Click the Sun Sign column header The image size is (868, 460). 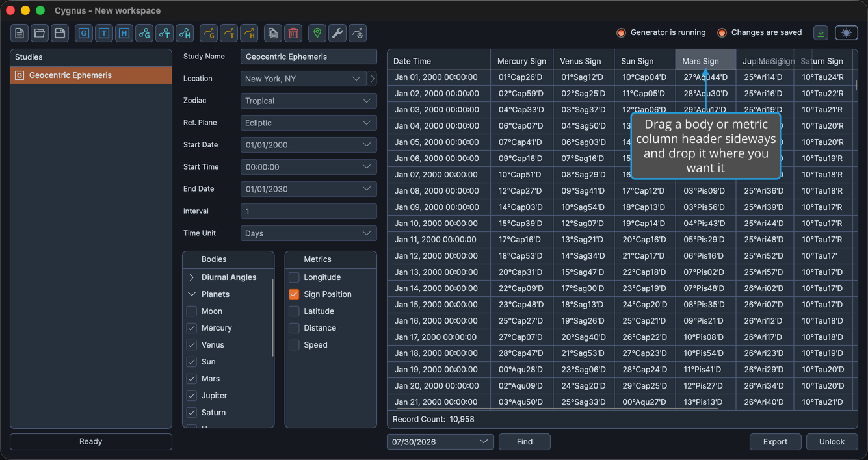pos(644,61)
